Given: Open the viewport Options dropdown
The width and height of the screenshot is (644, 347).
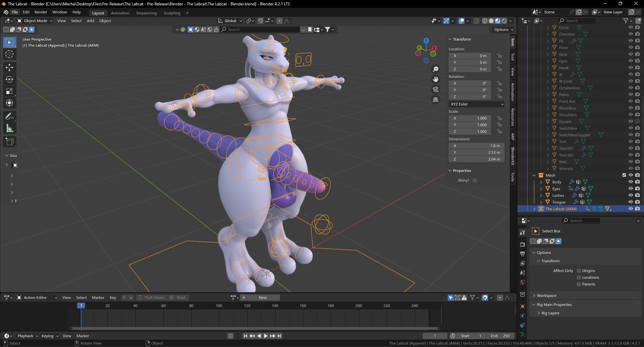Looking at the screenshot, I should [504, 30].
